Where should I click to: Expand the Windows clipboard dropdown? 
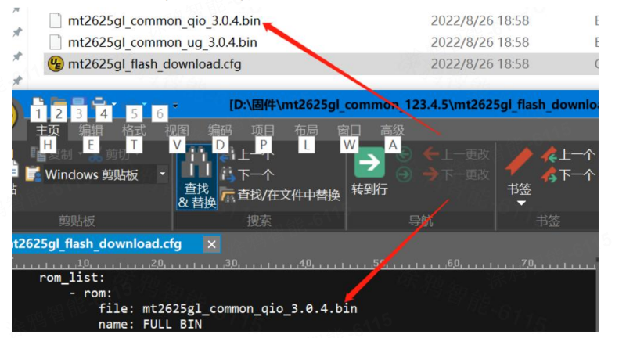[163, 174]
